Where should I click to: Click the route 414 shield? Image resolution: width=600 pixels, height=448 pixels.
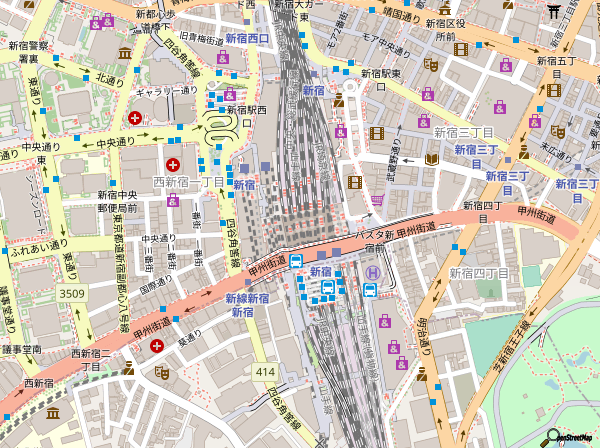point(264,371)
